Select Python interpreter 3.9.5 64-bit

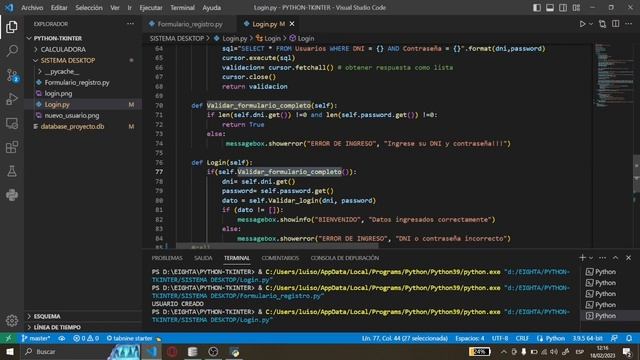click(587, 338)
